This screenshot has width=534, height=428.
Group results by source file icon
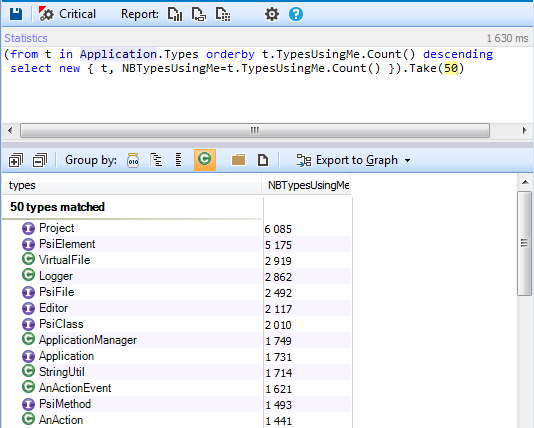point(263,160)
